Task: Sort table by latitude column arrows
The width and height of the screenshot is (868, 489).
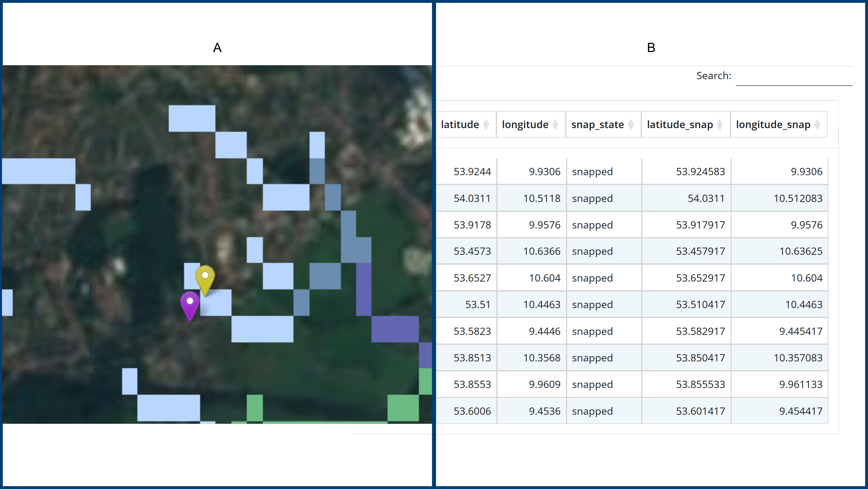Action: coord(486,125)
